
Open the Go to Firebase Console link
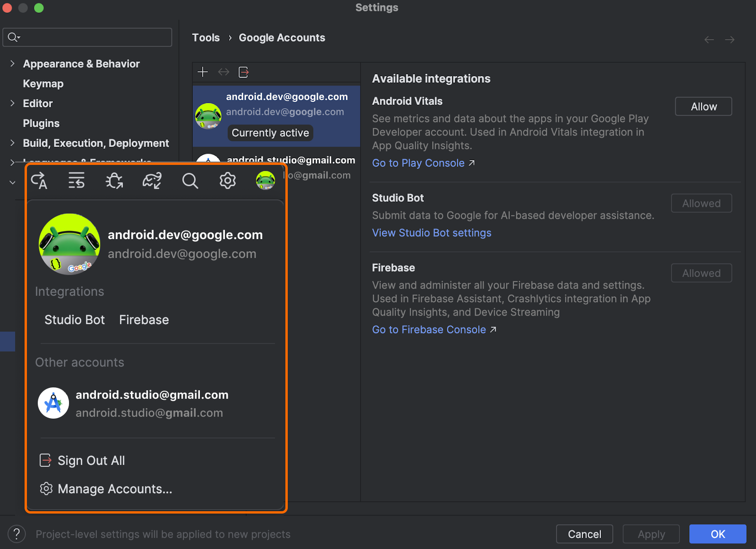point(429,329)
